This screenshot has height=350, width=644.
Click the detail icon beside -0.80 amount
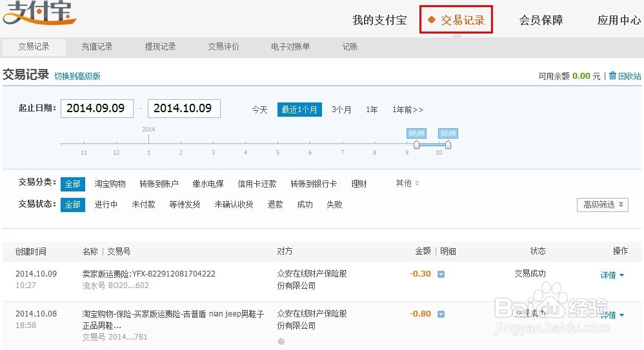point(441,314)
